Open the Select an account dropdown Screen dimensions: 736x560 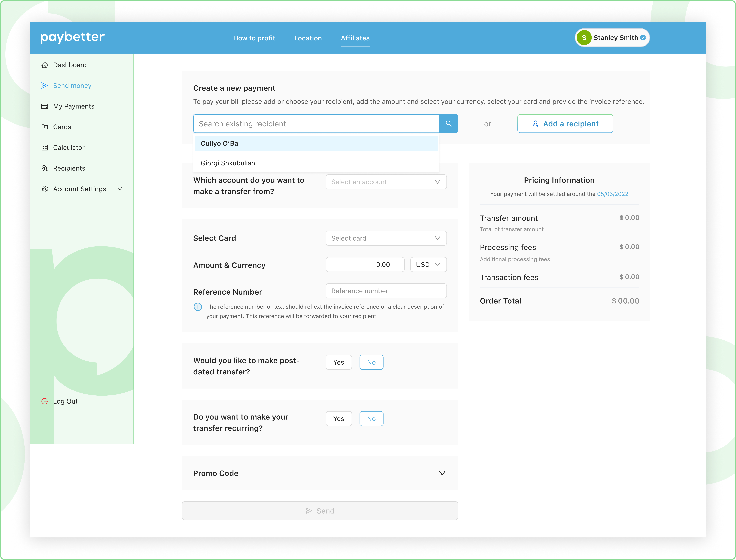[386, 182]
